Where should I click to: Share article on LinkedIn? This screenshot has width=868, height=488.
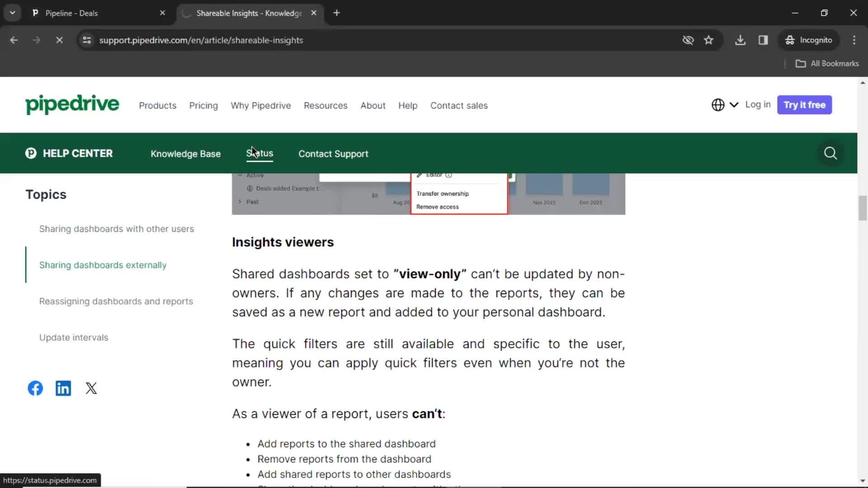click(63, 388)
